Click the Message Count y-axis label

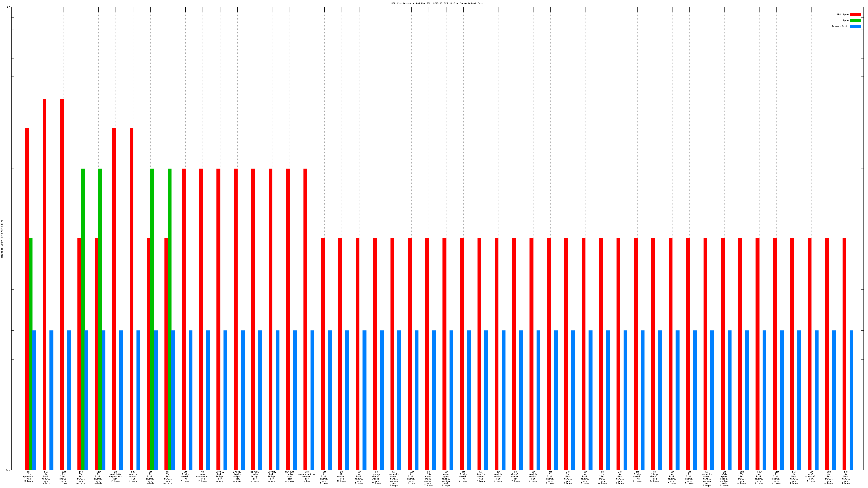pos(2,238)
